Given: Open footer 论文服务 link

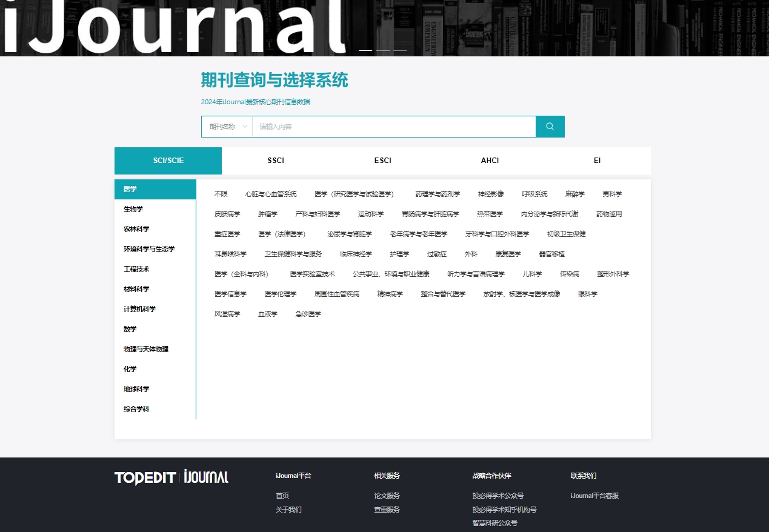Looking at the screenshot, I should point(387,496).
